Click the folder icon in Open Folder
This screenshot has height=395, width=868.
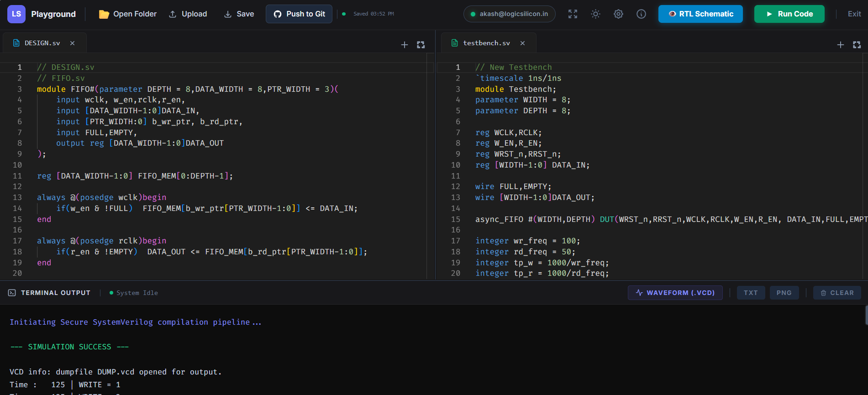[104, 14]
